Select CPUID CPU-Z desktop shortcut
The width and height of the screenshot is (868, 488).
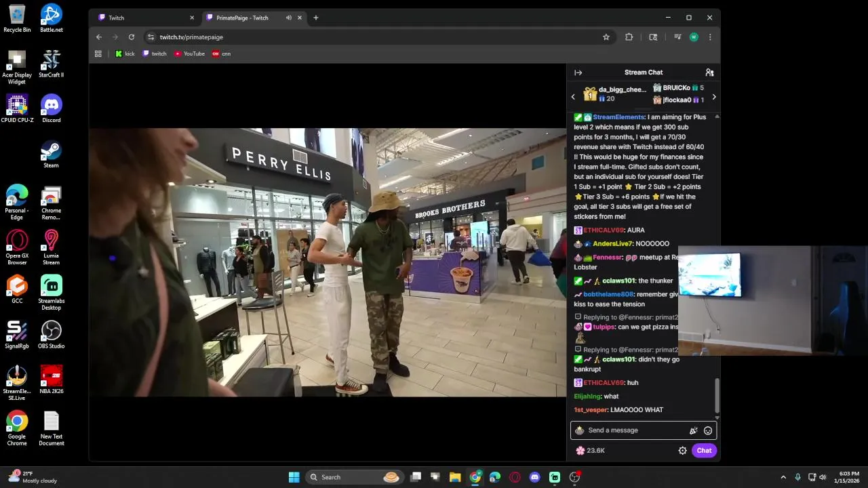17,108
